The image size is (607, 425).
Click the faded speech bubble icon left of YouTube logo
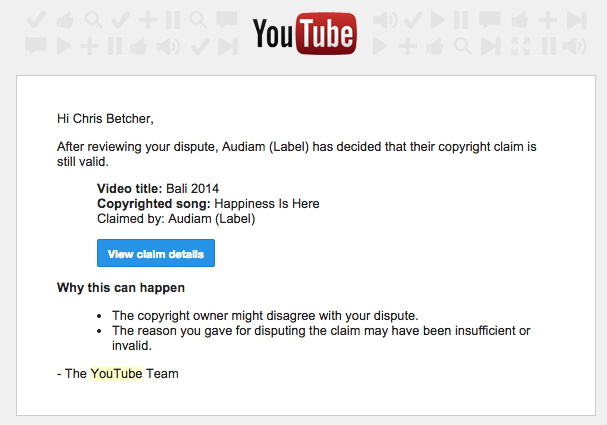coord(226,20)
